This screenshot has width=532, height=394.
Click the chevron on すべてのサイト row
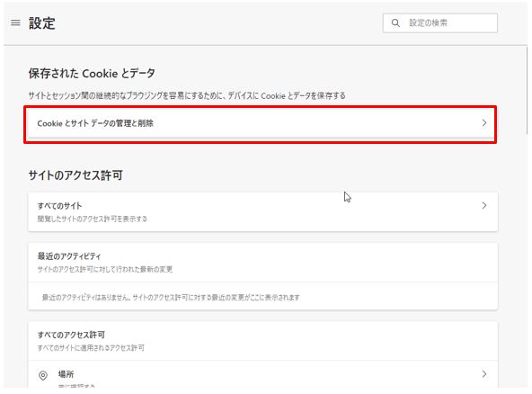484,205
